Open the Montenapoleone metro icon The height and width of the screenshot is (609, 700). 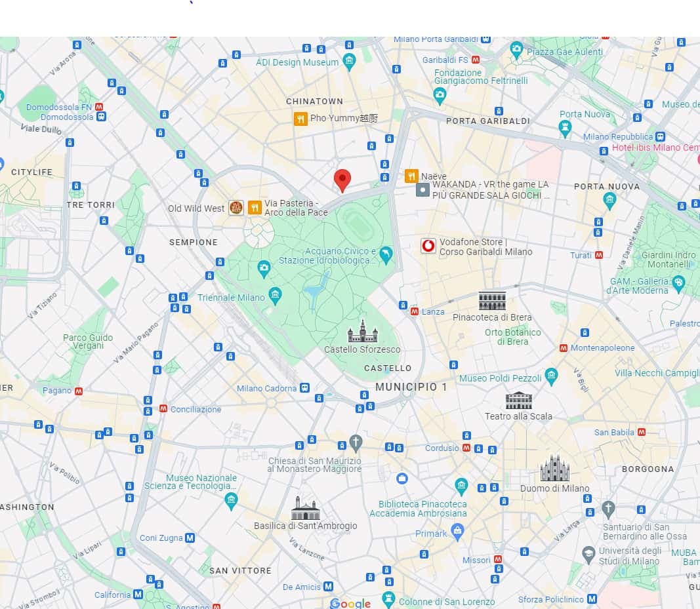pos(564,348)
